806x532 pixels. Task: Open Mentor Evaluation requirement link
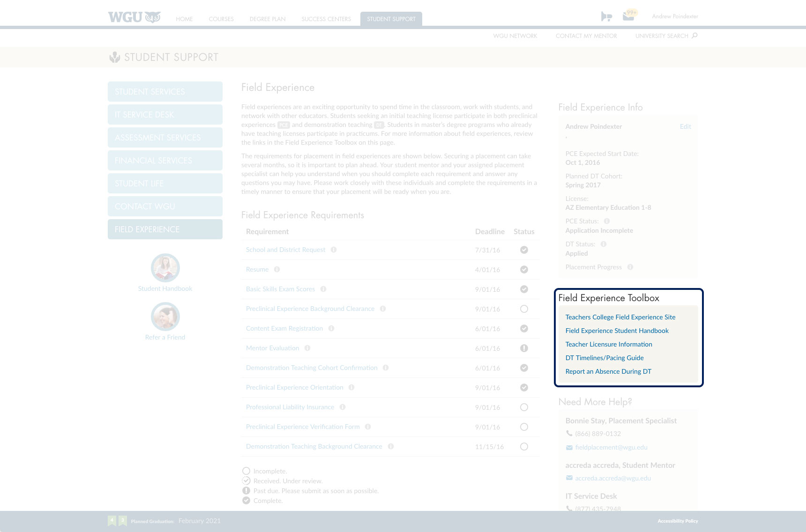272,348
